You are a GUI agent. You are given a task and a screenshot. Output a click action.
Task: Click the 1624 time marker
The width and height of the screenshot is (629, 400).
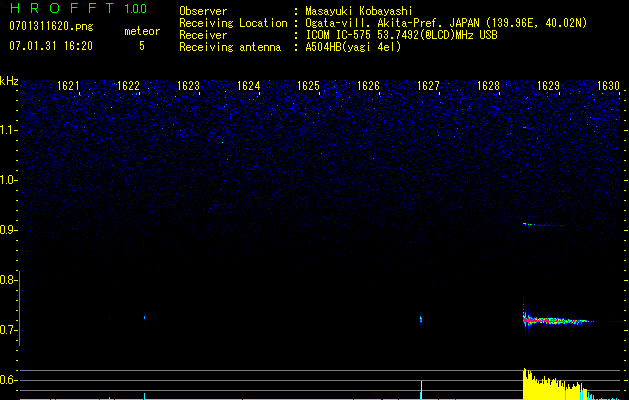pyautogui.click(x=249, y=86)
